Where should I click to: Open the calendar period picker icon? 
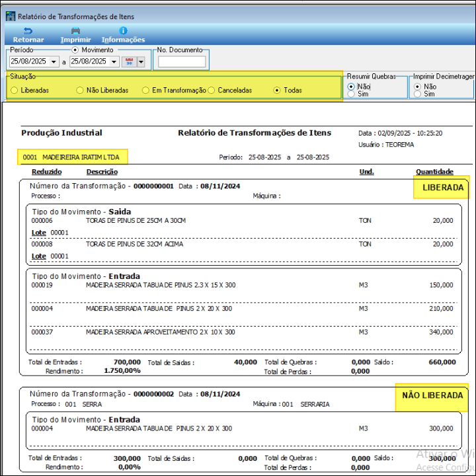(x=130, y=61)
